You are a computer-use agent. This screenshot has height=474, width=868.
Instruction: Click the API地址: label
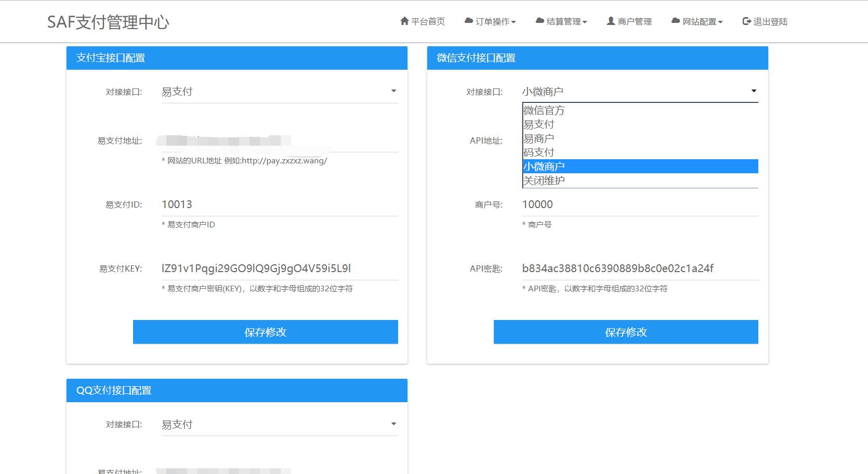click(486, 141)
